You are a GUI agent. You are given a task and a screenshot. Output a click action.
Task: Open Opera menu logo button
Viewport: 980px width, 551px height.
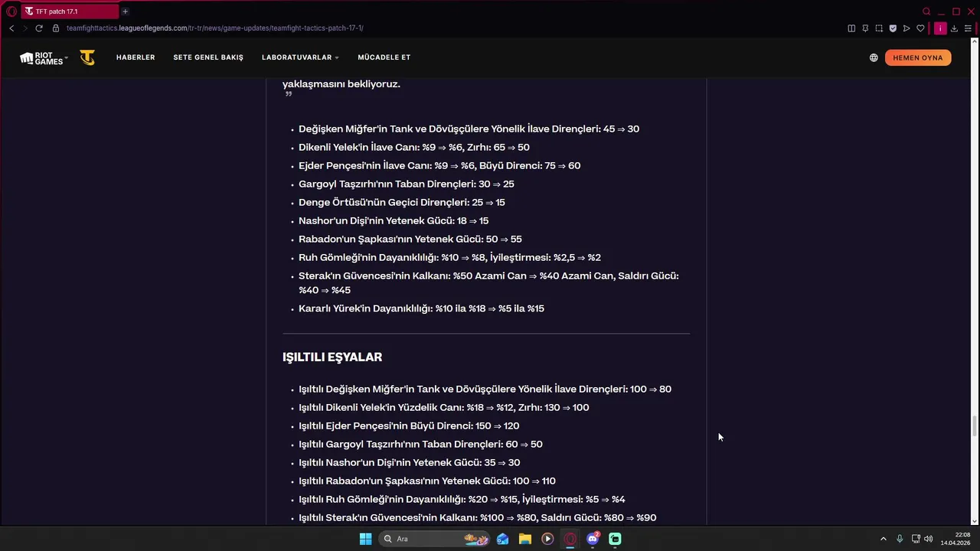pyautogui.click(x=11, y=11)
